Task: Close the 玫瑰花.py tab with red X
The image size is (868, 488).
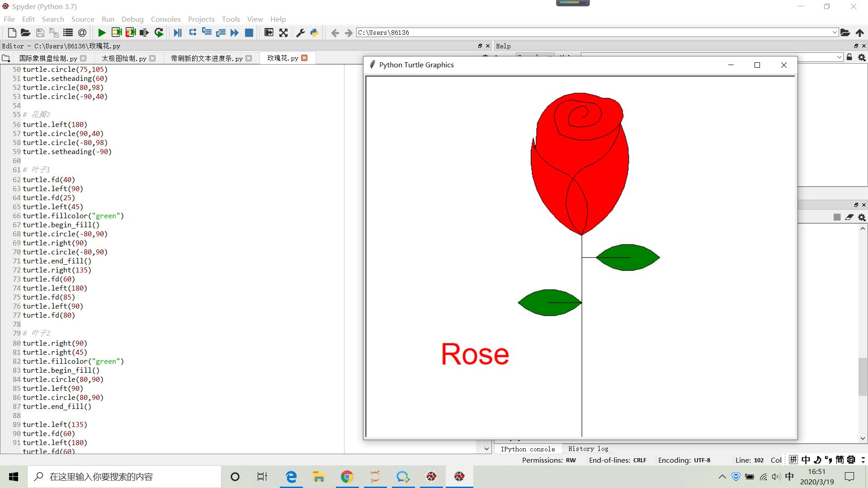Action: pyautogui.click(x=304, y=58)
